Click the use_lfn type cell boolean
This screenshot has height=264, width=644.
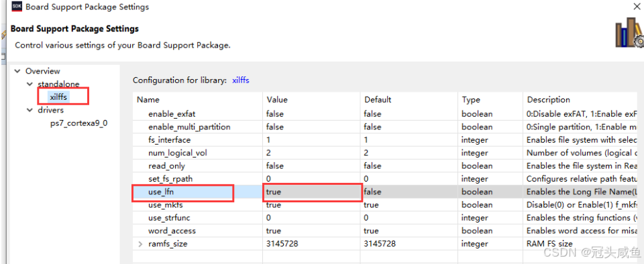click(477, 192)
